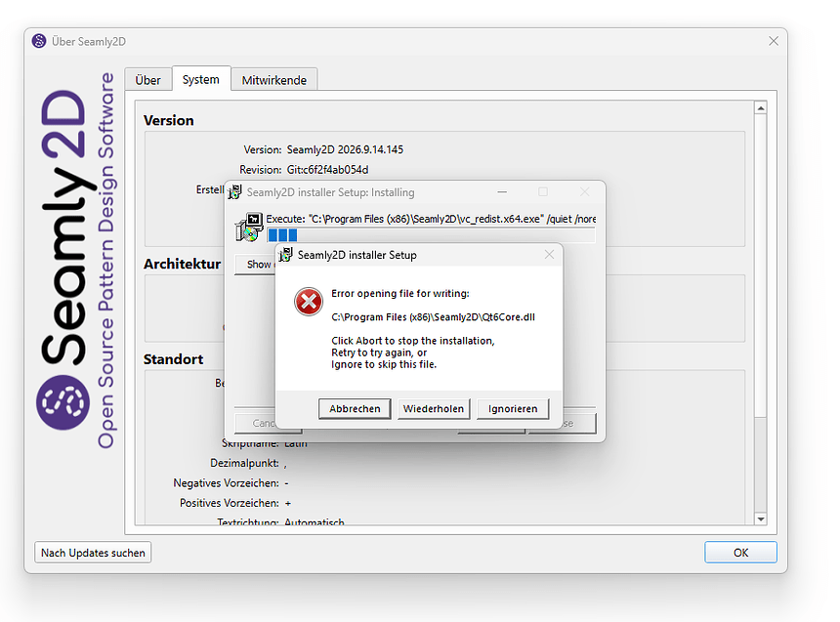Confirm the Über Seamly2D dialog with OK

(740, 553)
